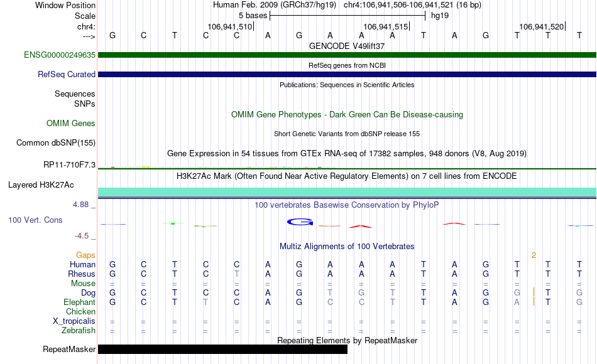Click the Sequences track label
This screenshot has width=597, height=364.
(x=75, y=94)
